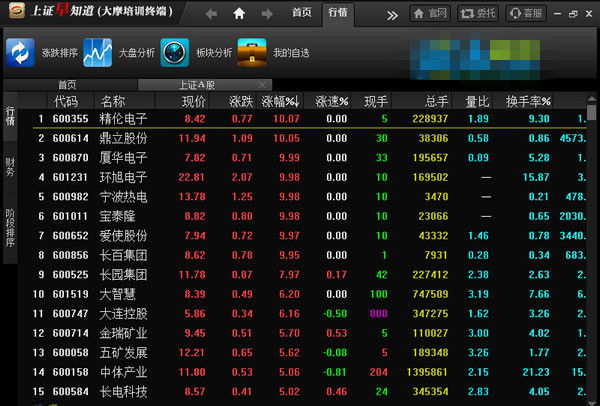Click stock code 601231
Viewport: 600px width, 406px height.
[x=70, y=177]
